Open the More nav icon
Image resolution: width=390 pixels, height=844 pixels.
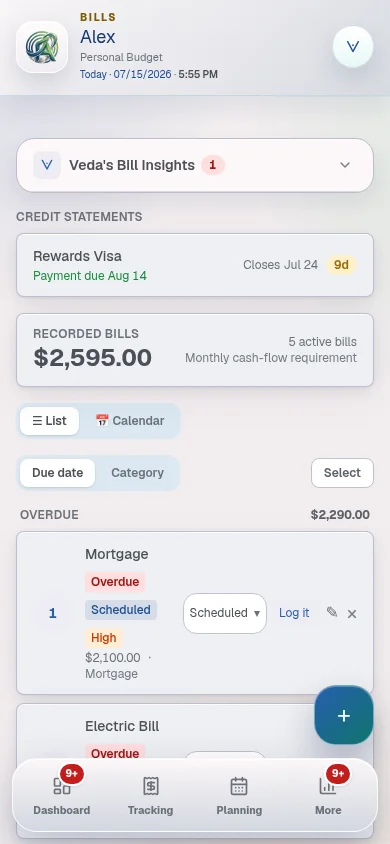328,786
